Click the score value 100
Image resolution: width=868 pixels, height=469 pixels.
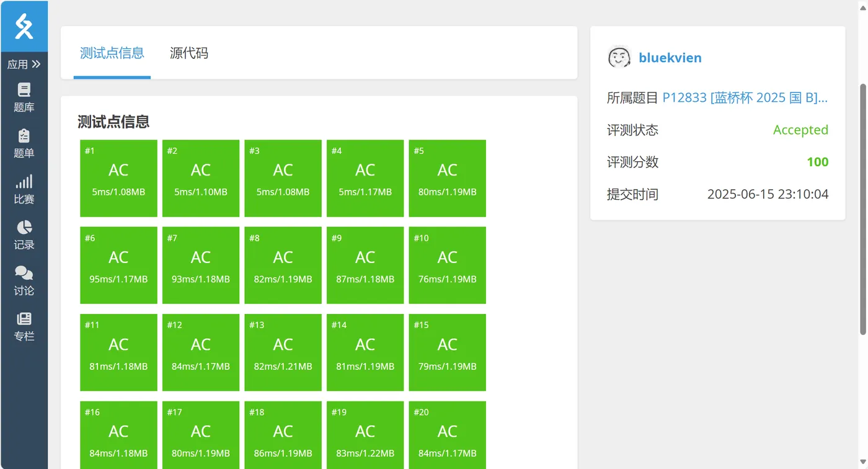pos(817,162)
